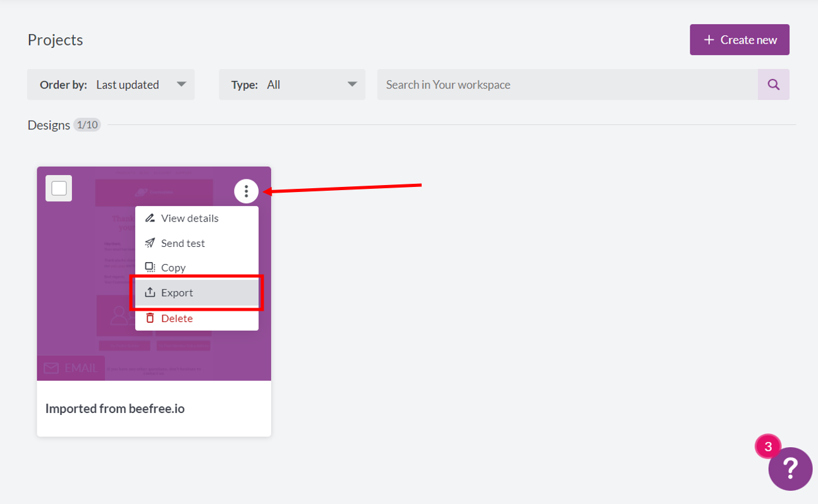Click the Copy duplicate icon
The width and height of the screenshot is (818, 504).
tap(150, 267)
